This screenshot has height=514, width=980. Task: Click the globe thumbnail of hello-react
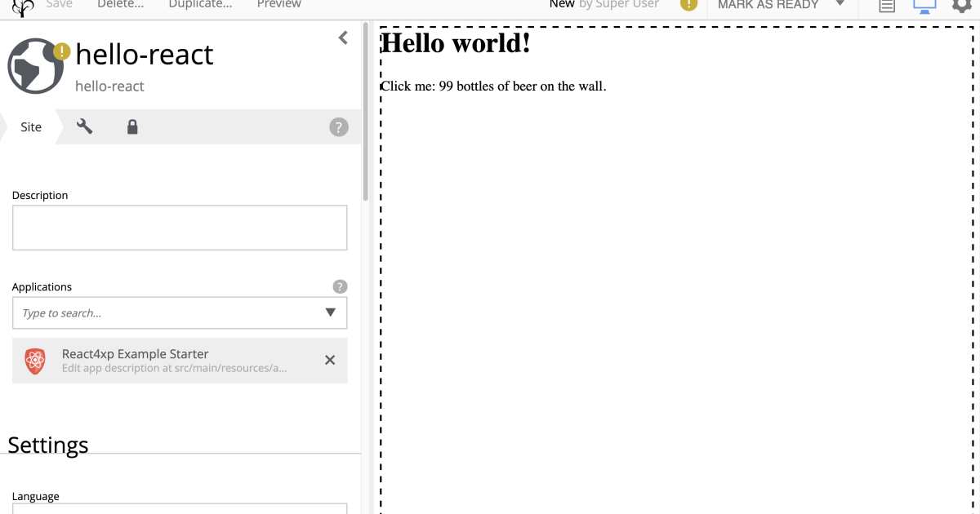tap(35, 65)
